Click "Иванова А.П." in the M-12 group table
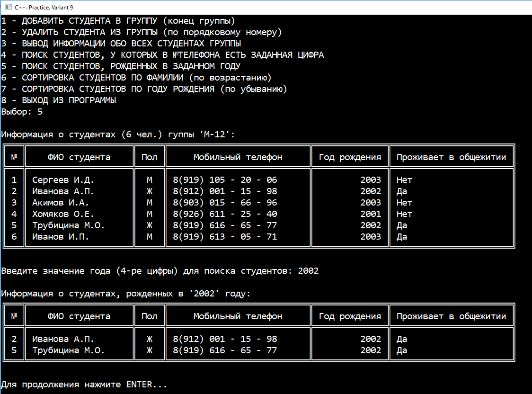Screen dimensions: 532x394 point(63,191)
